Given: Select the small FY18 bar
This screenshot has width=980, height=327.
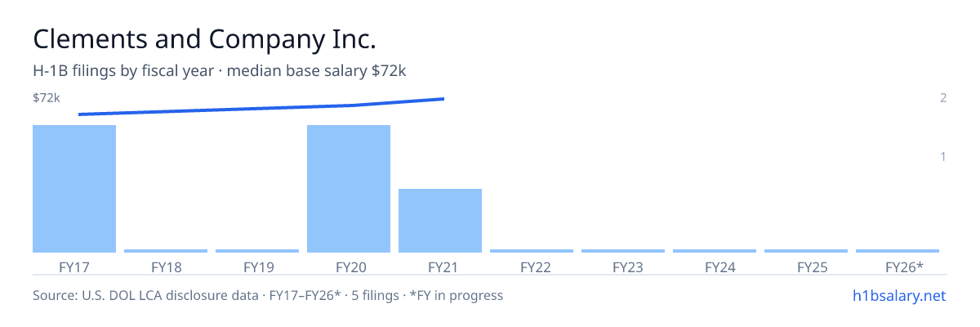Looking at the screenshot, I should (166, 251).
